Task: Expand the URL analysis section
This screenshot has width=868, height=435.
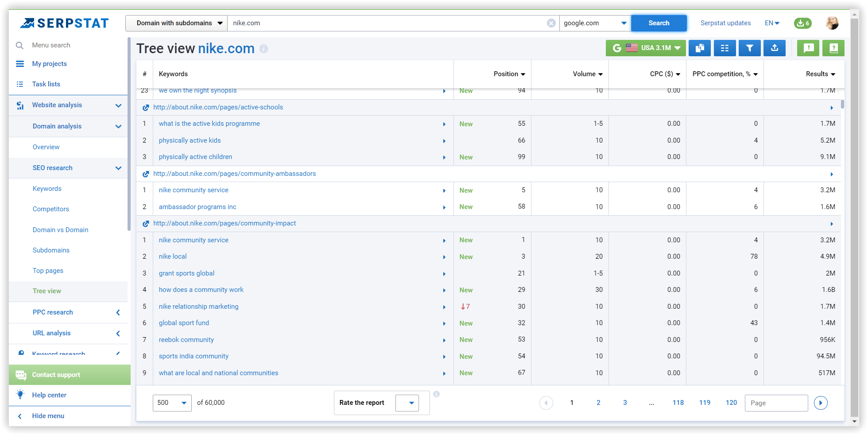Action: click(118, 334)
